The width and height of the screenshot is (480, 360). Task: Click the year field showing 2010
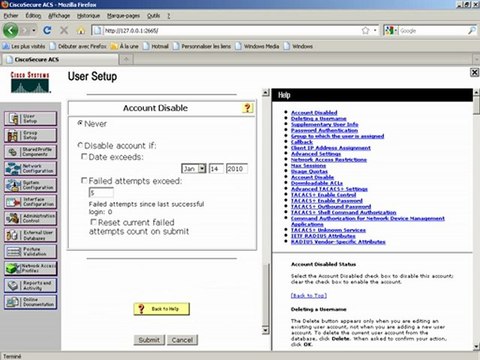237,169
